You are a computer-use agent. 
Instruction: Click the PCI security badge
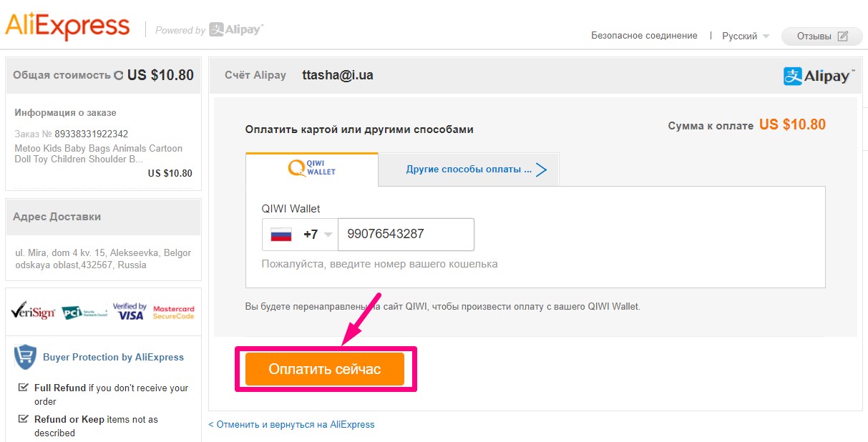point(83,312)
